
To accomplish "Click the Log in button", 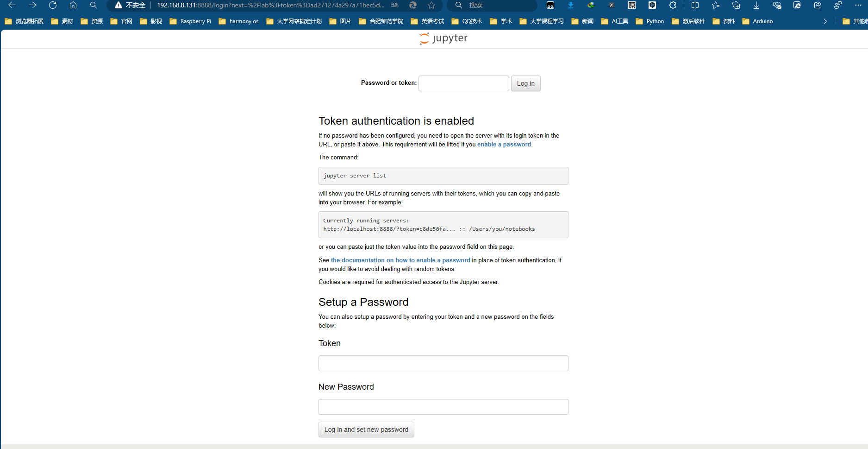I will point(525,83).
